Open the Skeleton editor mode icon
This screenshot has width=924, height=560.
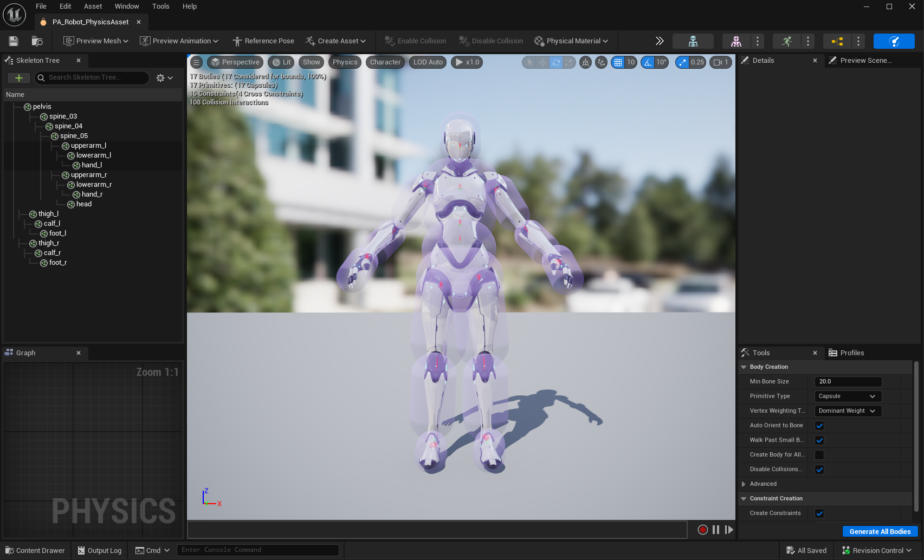(x=693, y=41)
